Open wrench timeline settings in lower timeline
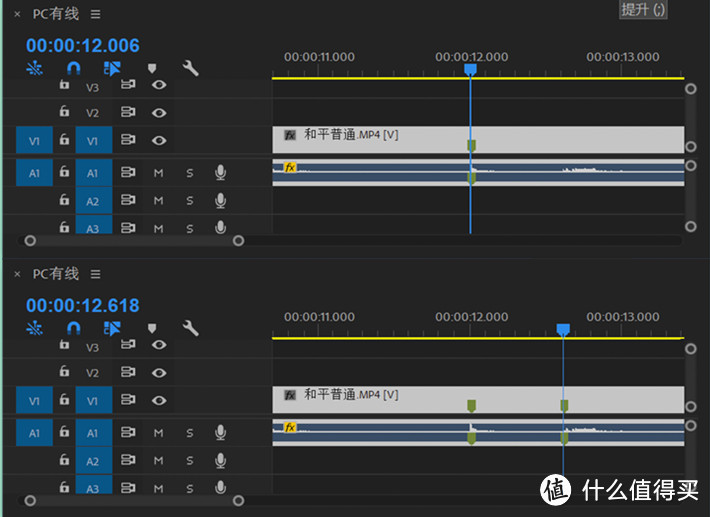Screen dimensions: 710x517 [190, 328]
